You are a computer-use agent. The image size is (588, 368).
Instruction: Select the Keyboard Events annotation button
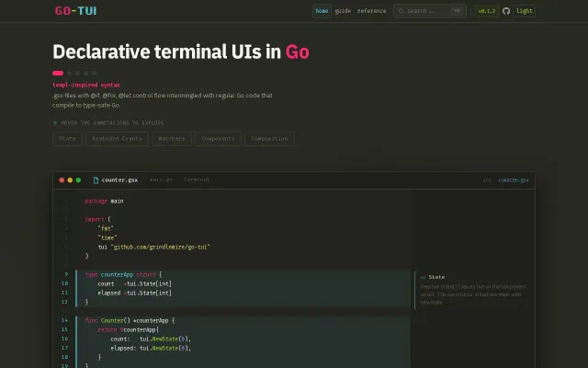click(x=117, y=139)
